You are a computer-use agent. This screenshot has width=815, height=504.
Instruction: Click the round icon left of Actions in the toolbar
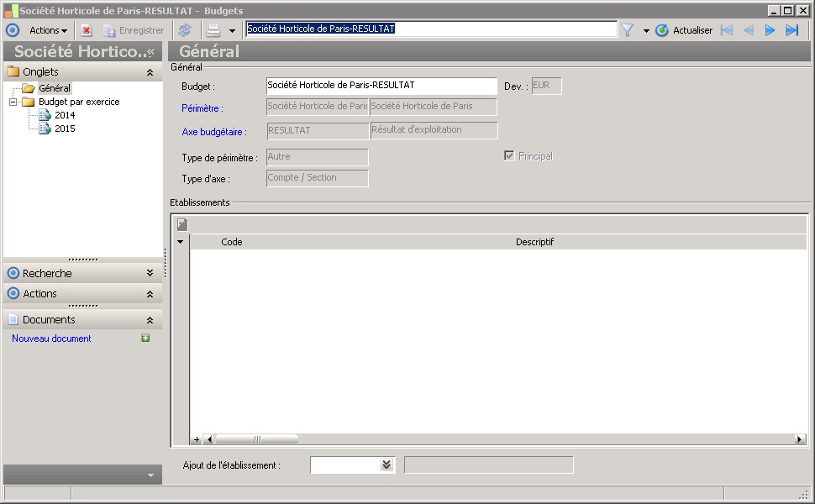coord(13,30)
